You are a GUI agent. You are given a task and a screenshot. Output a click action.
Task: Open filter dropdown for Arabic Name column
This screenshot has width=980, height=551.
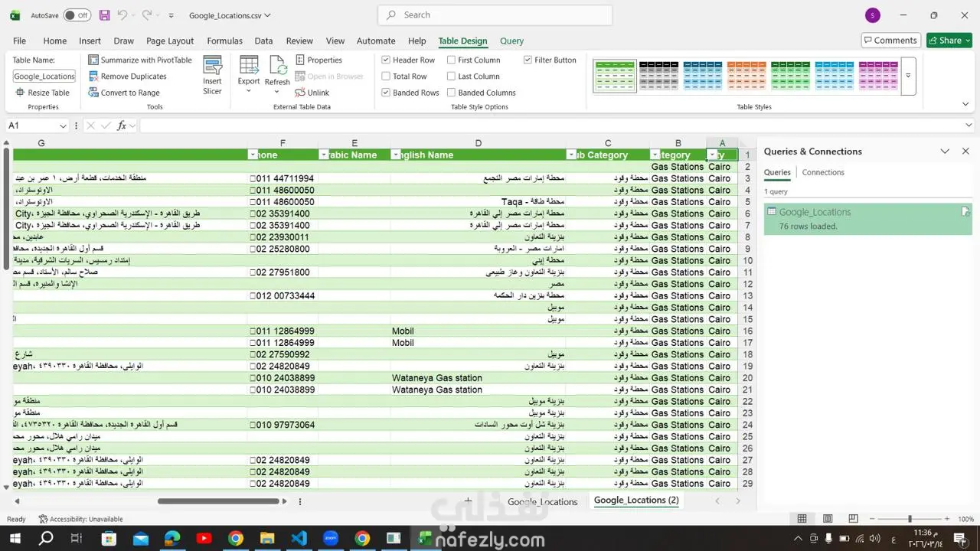(322, 155)
